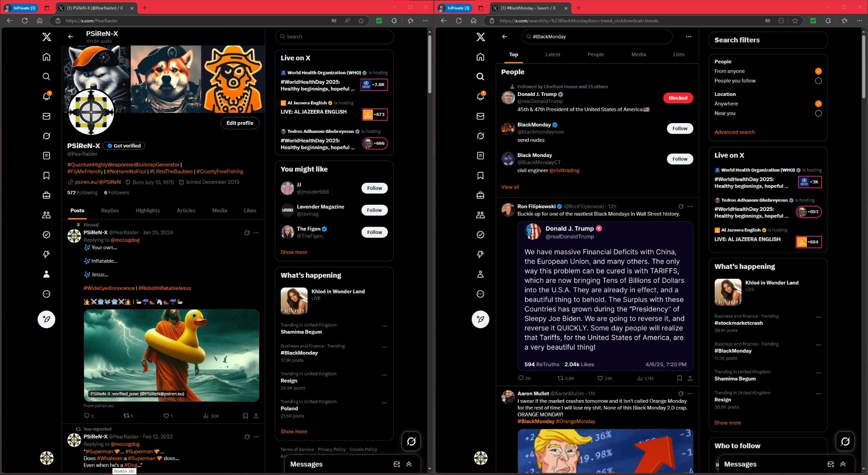
Task: Click the Edit profile button
Action: [x=240, y=123]
